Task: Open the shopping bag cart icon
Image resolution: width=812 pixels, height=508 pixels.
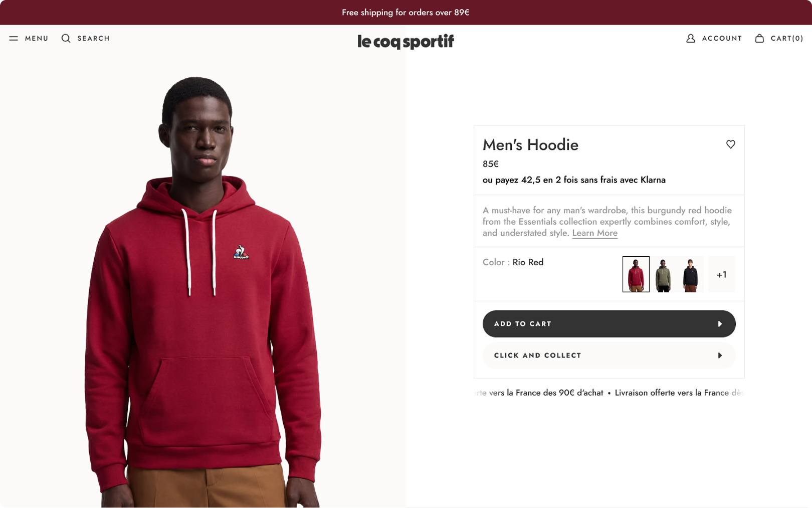Action: [x=759, y=39]
